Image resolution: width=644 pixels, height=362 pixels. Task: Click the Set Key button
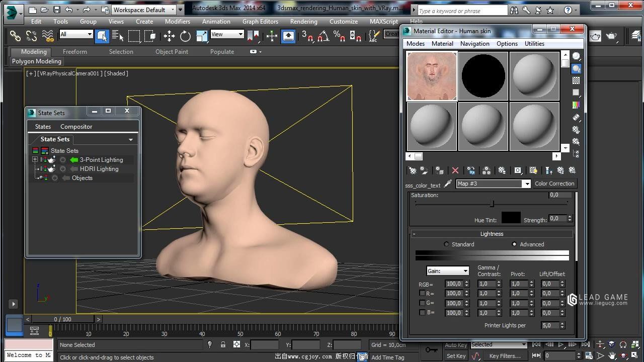(x=456, y=356)
